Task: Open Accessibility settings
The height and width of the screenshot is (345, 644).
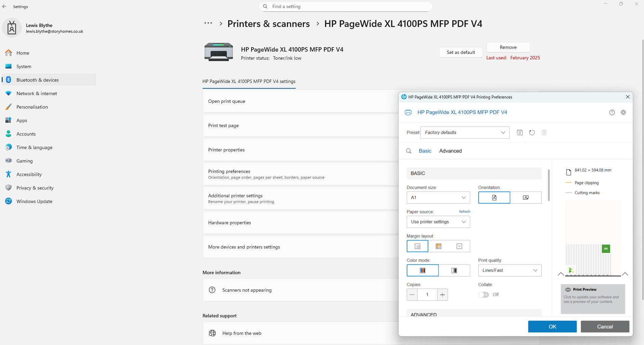Action: point(49,174)
